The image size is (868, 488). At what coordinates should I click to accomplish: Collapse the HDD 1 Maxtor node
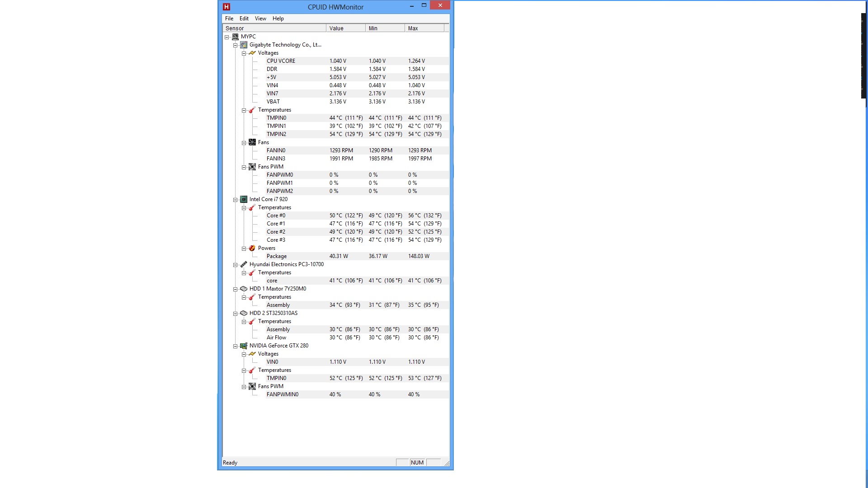tap(236, 289)
